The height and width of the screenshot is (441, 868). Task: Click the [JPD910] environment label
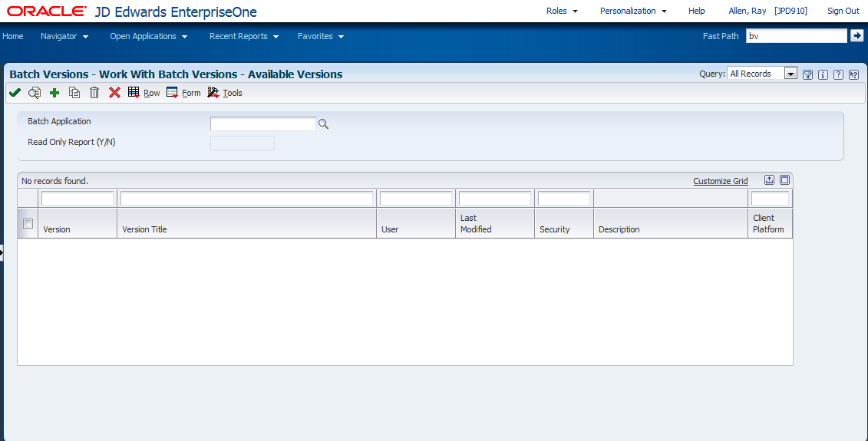pyautogui.click(x=790, y=11)
